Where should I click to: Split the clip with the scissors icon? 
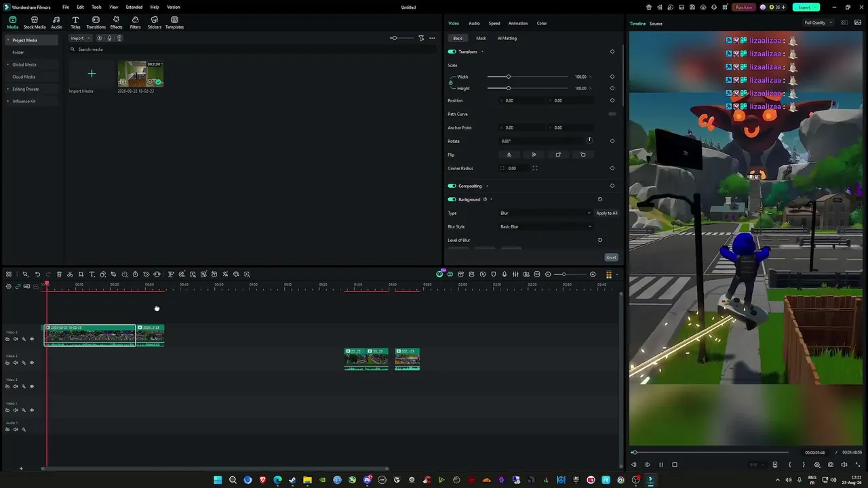[70, 274]
